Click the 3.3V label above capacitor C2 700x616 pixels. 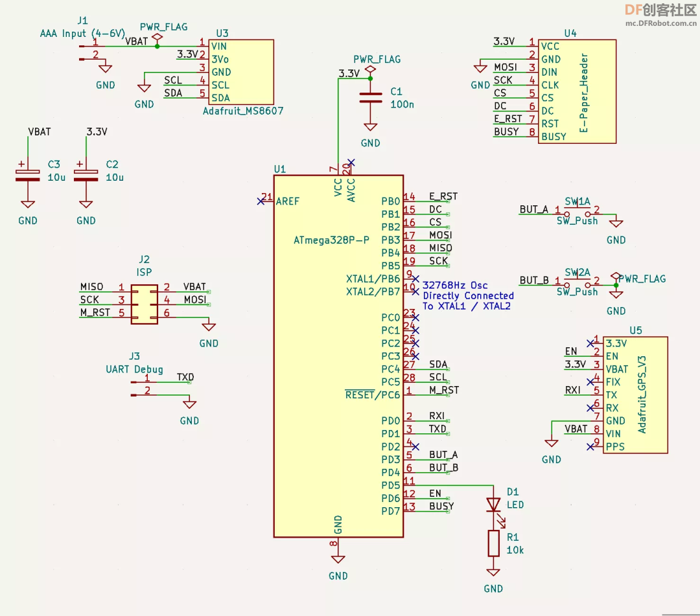pos(97,131)
